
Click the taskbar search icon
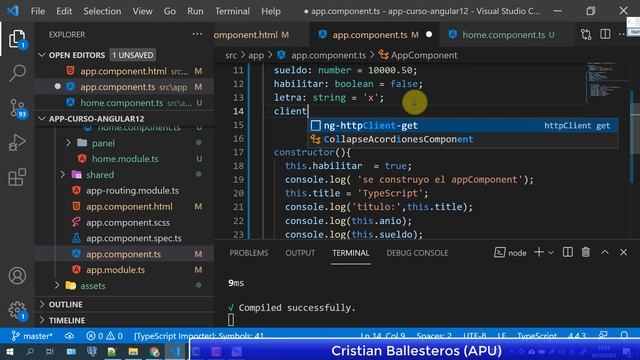(x=30, y=351)
